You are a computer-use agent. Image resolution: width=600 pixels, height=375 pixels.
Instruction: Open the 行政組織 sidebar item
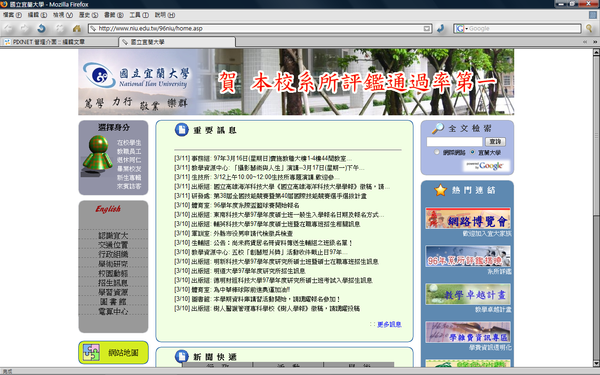point(113,254)
